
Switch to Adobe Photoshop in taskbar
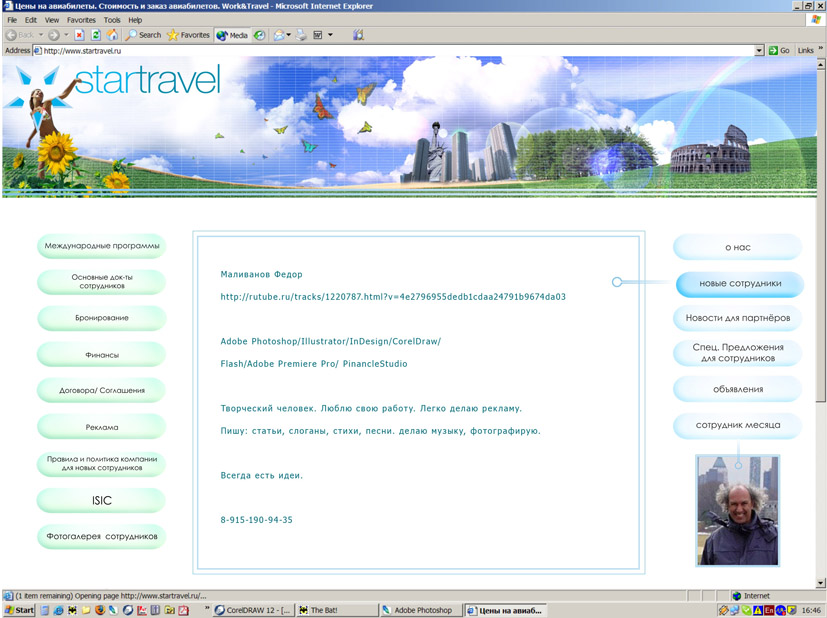coord(422,610)
